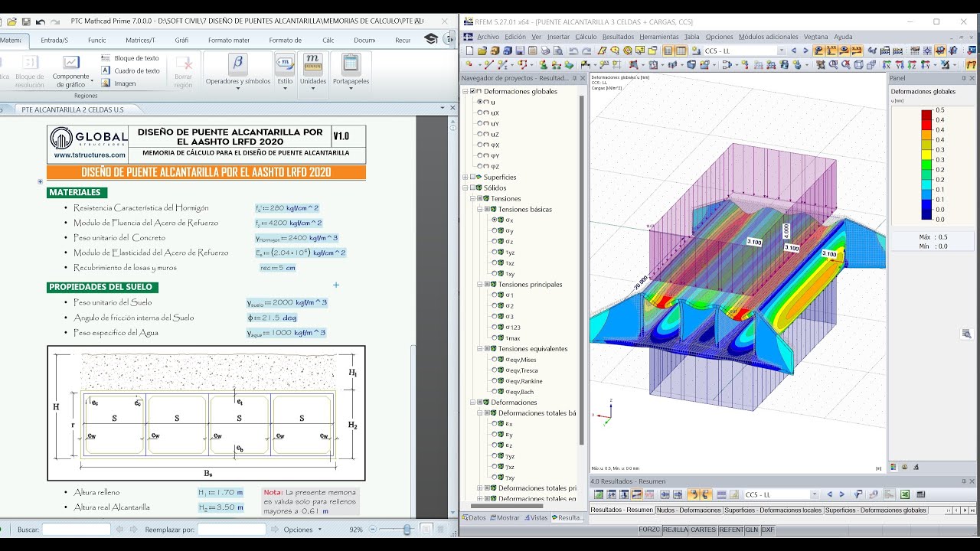Click the RFEM save icon in toolbar
Screen dimensions: 980x551
pos(520,51)
